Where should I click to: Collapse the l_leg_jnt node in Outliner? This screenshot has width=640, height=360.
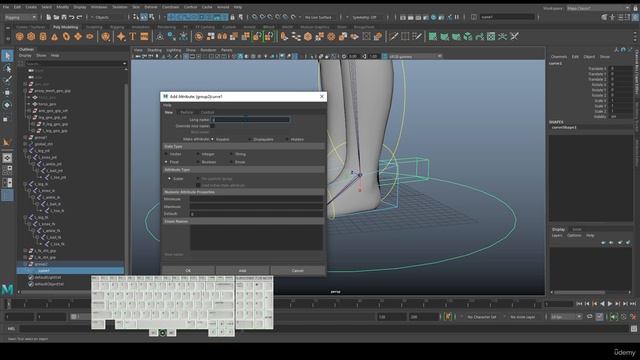26,151
